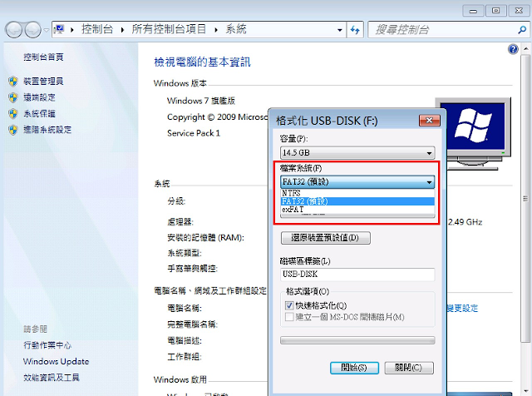Click the shield icon beside 遠端設定
The width and height of the screenshot is (532, 396).
(x=13, y=97)
